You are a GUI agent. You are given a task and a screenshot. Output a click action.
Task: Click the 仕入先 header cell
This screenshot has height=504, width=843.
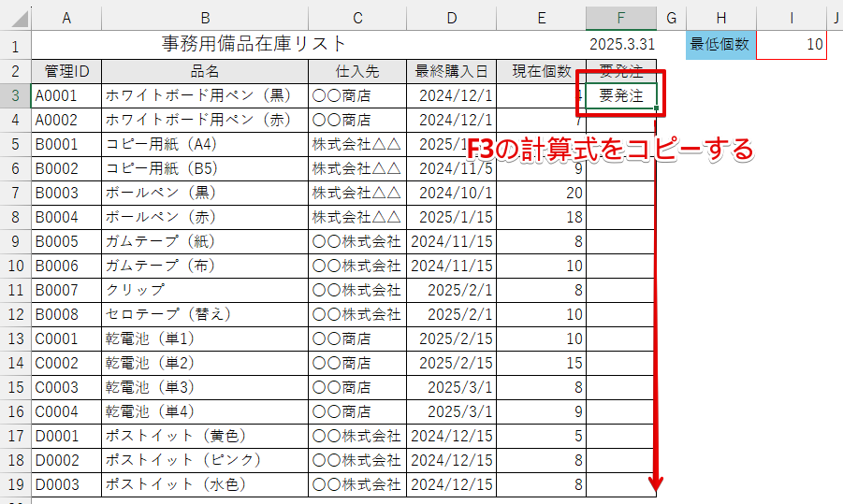tap(357, 71)
